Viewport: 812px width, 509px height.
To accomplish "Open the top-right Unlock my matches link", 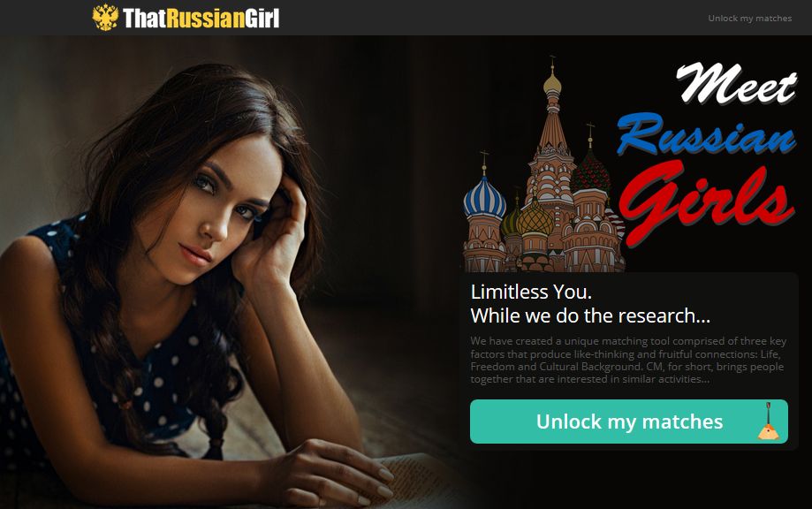I will click(750, 19).
